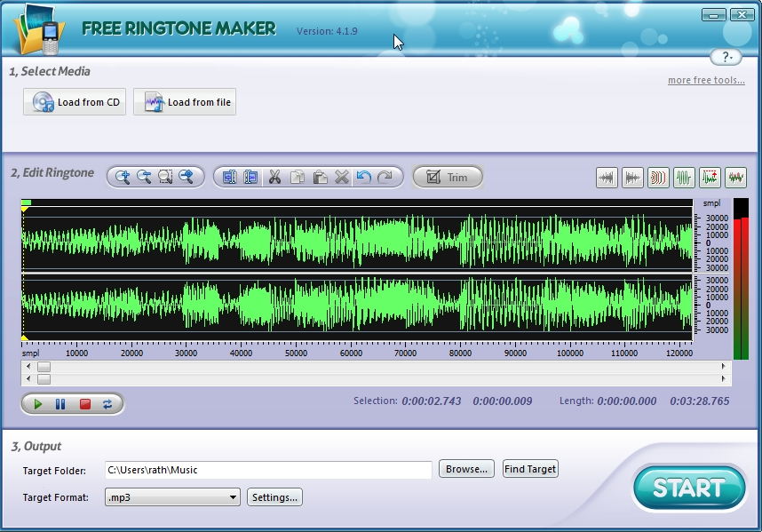Click the red-green echo waves effect icon
The image size is (762, 532).
coord(658,178)
